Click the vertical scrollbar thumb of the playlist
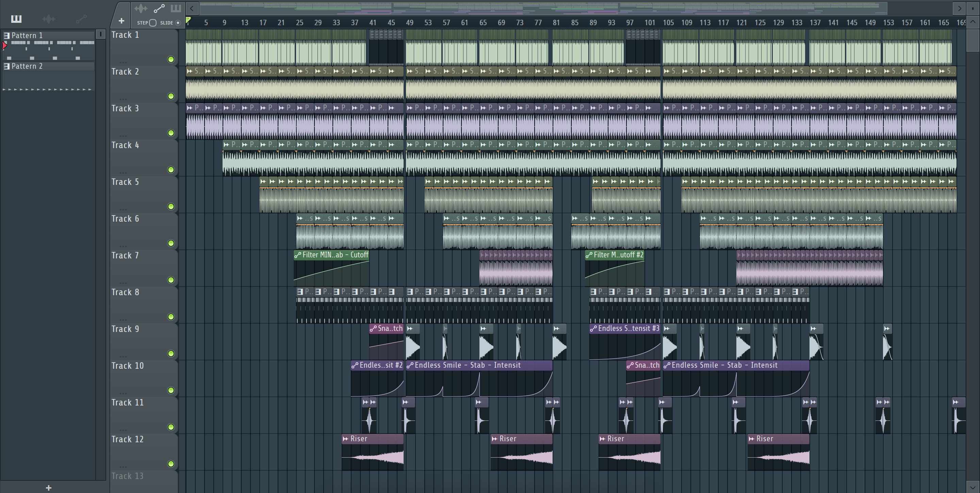 (x=973, y=41)
